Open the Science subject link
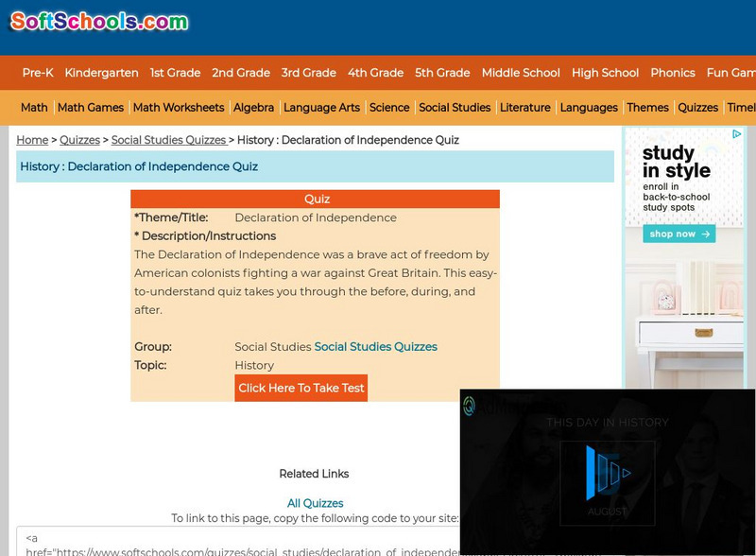This screenshot has width=756, height=556. (389, 107)
